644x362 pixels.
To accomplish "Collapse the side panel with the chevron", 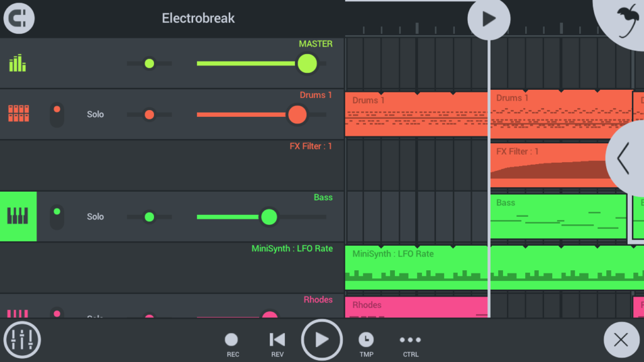I will 626,158.
